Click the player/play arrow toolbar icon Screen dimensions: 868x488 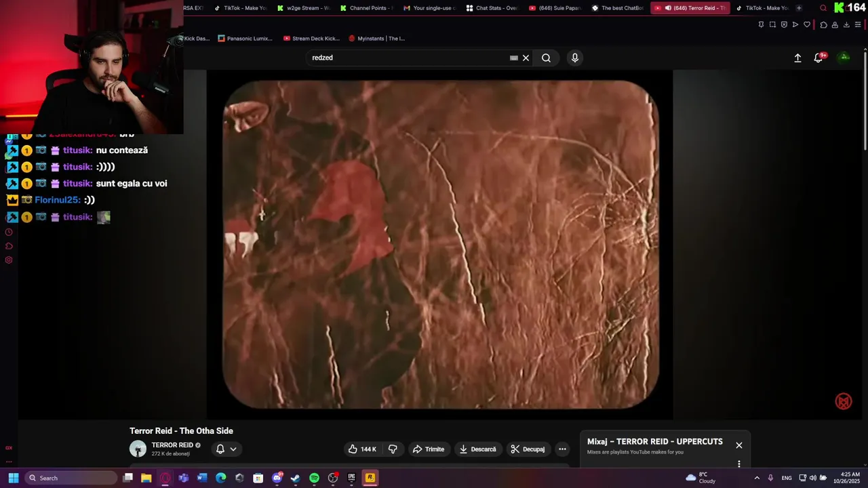(x=795, y=25)
